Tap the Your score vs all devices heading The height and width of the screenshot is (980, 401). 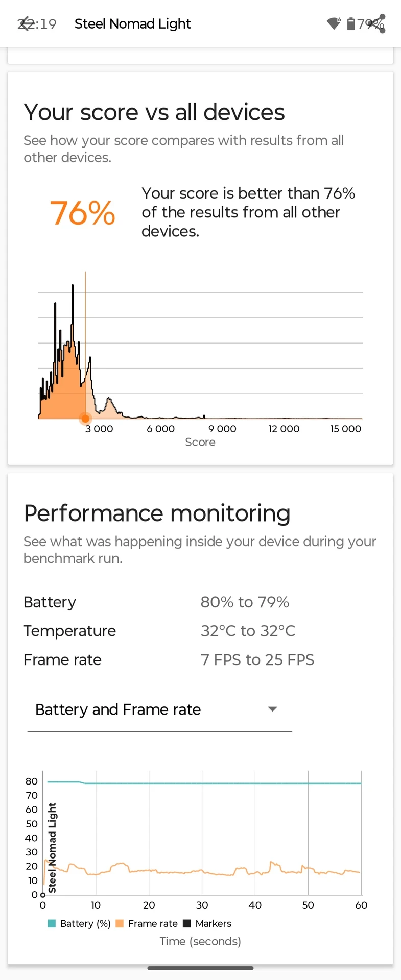point(154,112)
